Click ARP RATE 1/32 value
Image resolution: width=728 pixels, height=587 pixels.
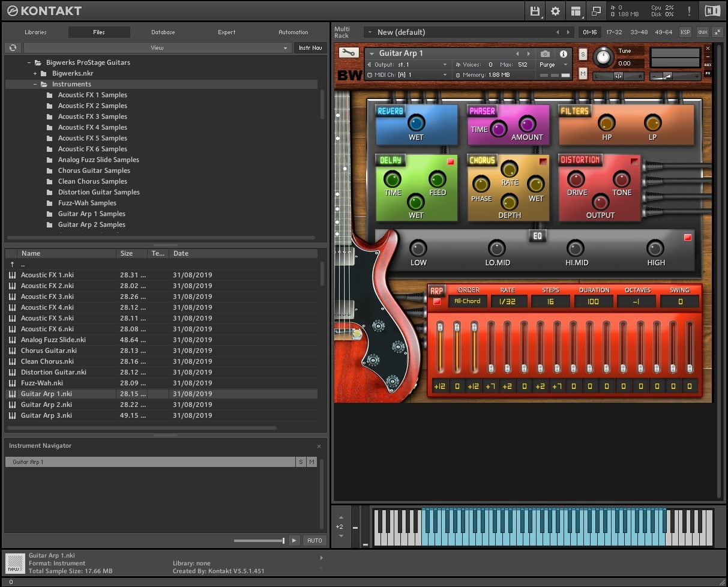coord(508,301)
